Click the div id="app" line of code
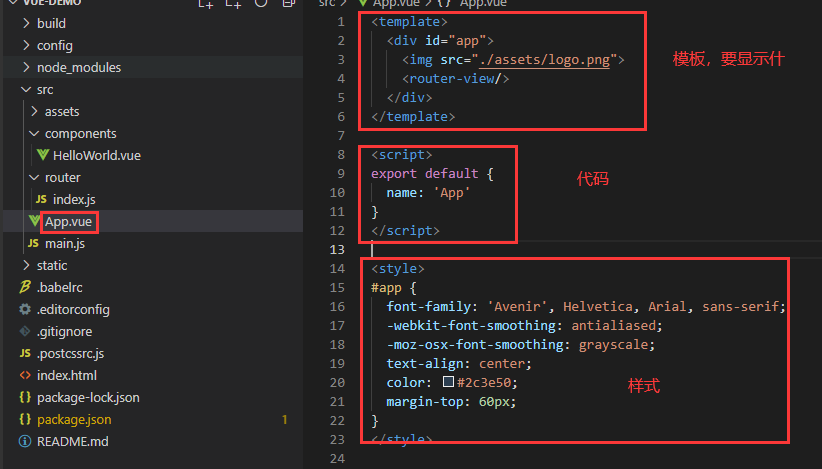 [440, 40]
